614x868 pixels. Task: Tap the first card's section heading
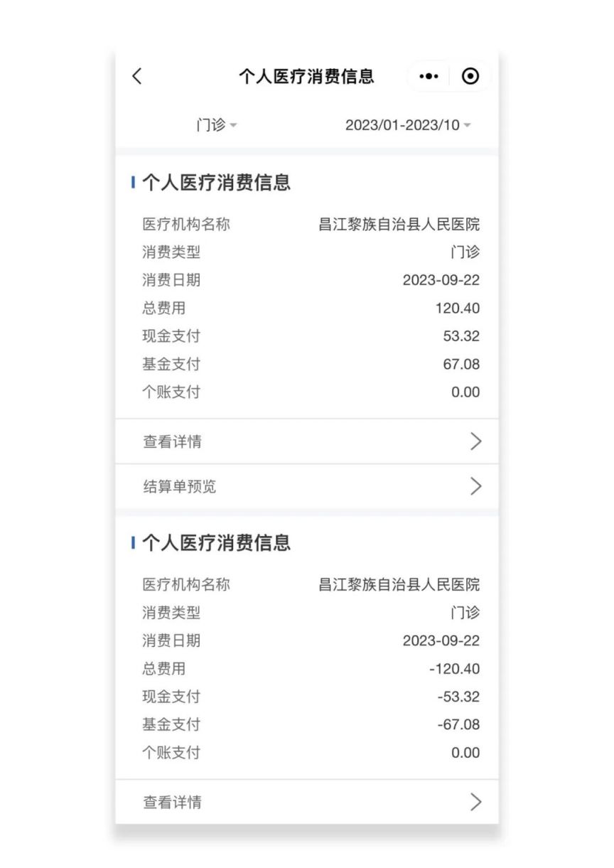click(217, 183)
